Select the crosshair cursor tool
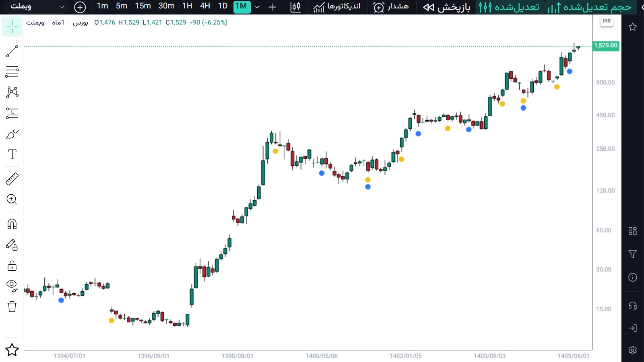The height and width of the screenshot is (362, 644). 12,27
